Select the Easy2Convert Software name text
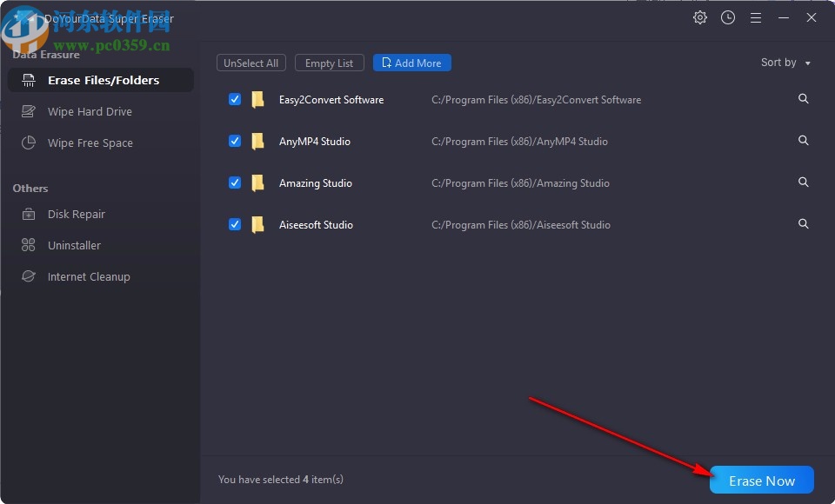 click(x=331, y=100)
